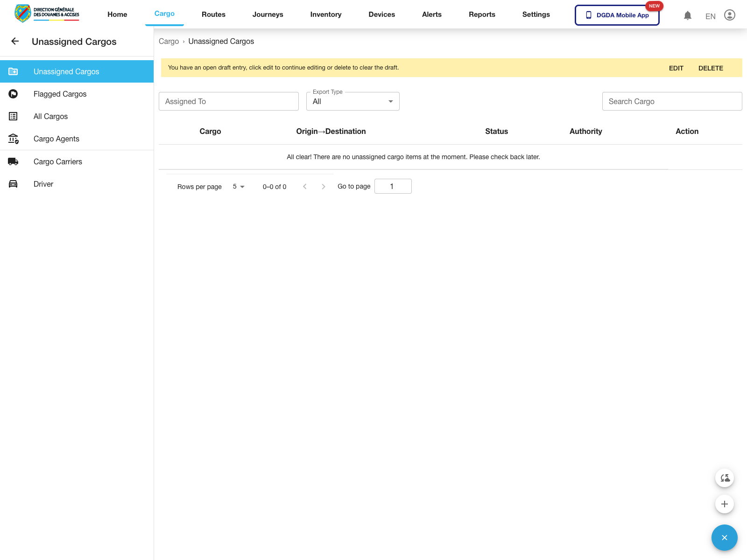The height and width of the screenshot is (560, 747).
Task: Open the user account profile icon
Action: [729, 15]
